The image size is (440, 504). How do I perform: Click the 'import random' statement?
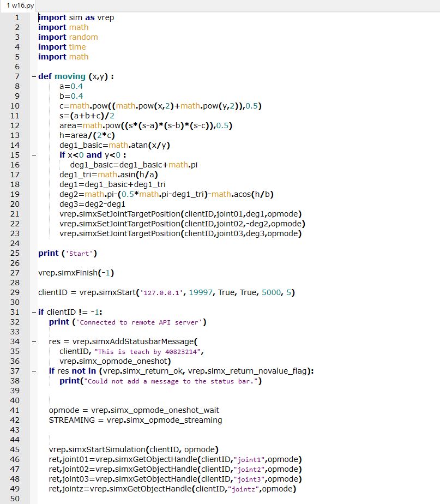pyautogui.click(x=68, y=37)
